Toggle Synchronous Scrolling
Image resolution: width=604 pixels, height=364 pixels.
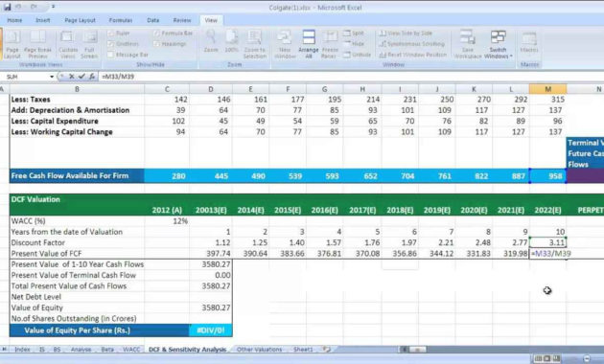pyautogui.click(x=411, y=44)
